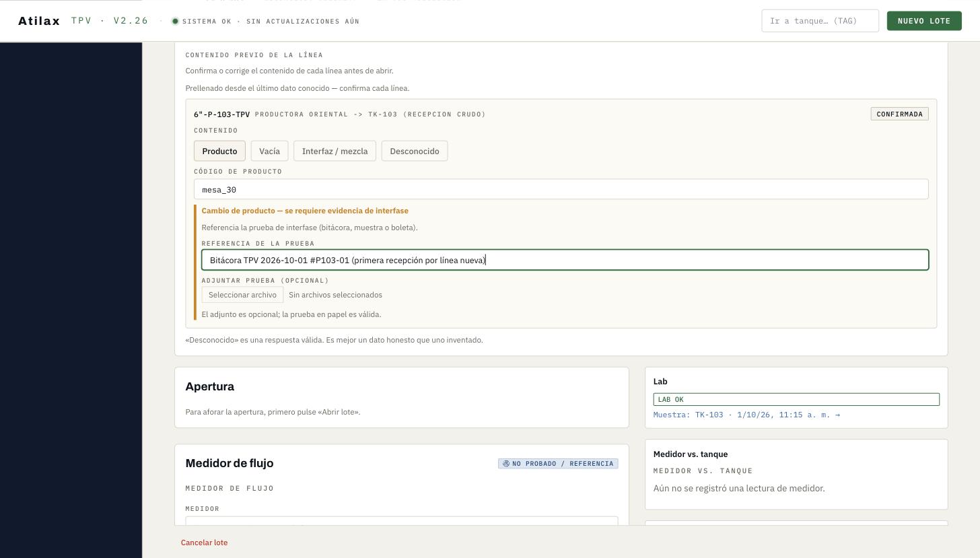Click the 'Medidor vs. tanque' card title
The image size is (980, 558).
click(691, 454)
